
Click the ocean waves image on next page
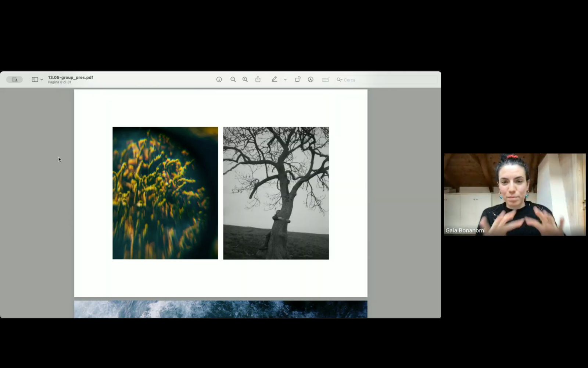click(x=220, y=309)
